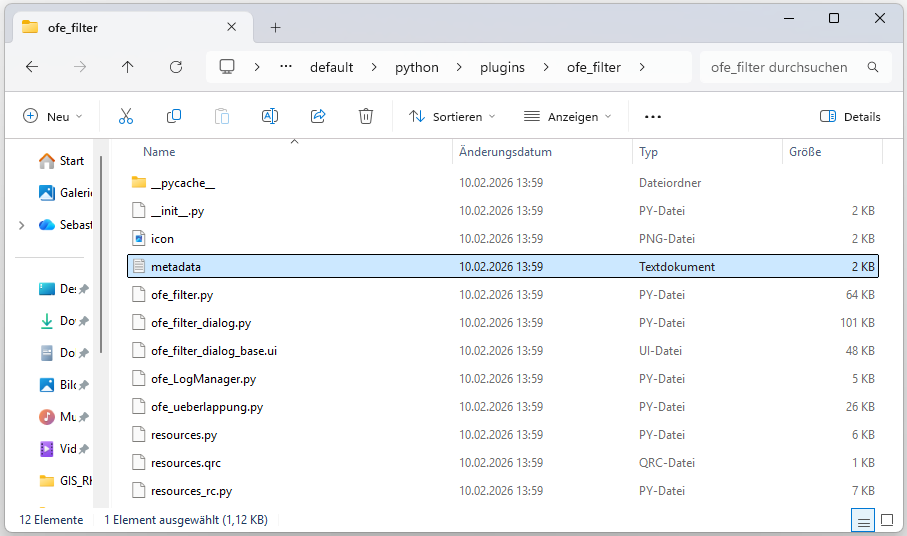The height and width of the screenshot is (536, 907).
Task: Click the Rename icon in toolbar
Action: point(269,117)
